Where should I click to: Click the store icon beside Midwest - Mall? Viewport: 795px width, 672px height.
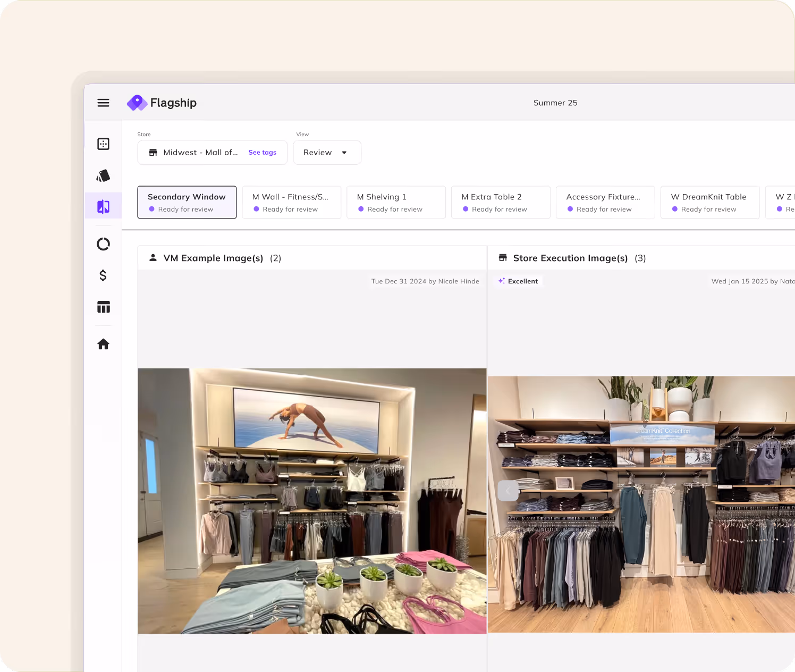(153, 153)
